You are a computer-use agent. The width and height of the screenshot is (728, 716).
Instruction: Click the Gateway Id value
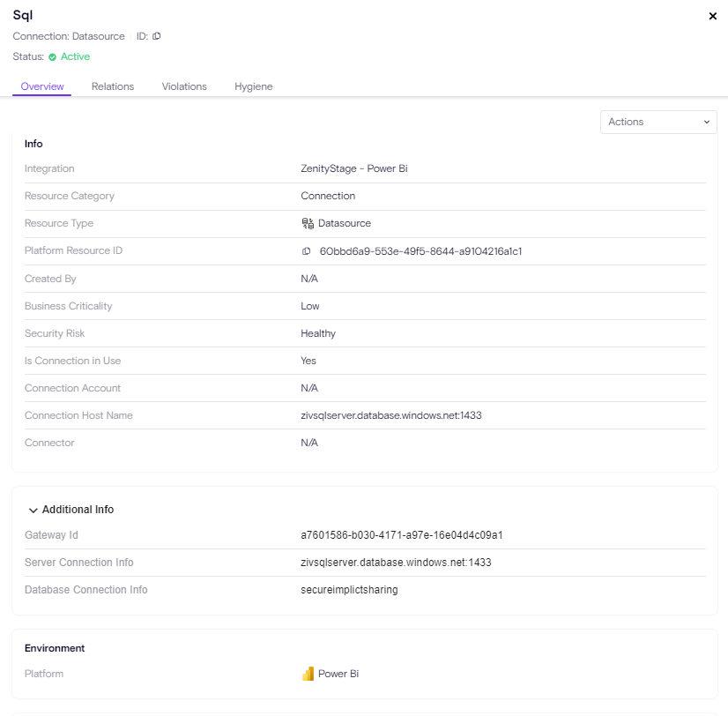401,535
